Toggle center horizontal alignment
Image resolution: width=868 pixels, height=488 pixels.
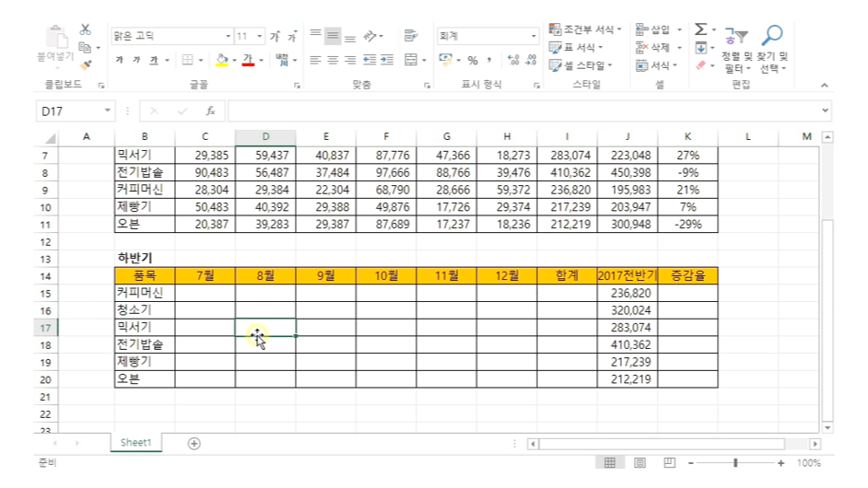[x=333, y=61]
